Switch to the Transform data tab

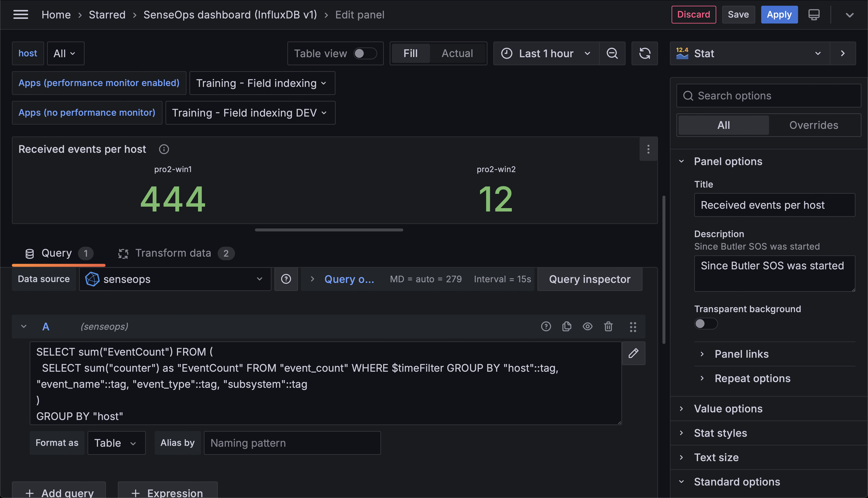(173, 253)
